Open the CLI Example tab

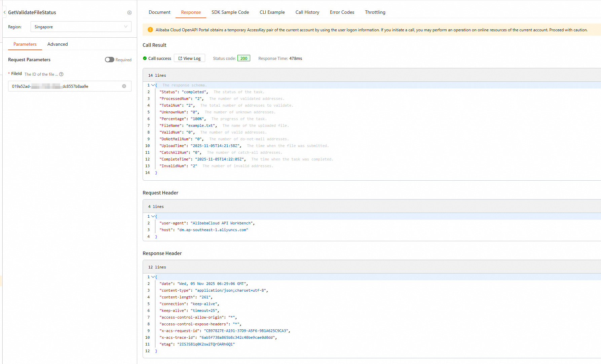click(272, 12)
